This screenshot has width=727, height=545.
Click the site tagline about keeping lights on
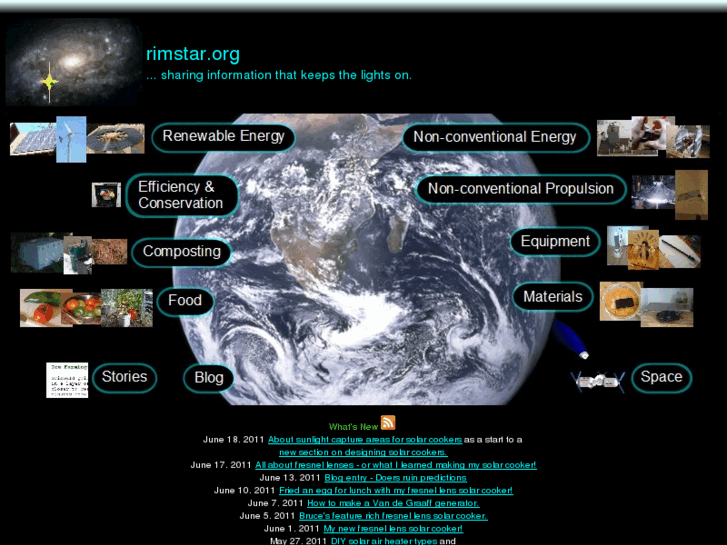[x=279, y=75]
